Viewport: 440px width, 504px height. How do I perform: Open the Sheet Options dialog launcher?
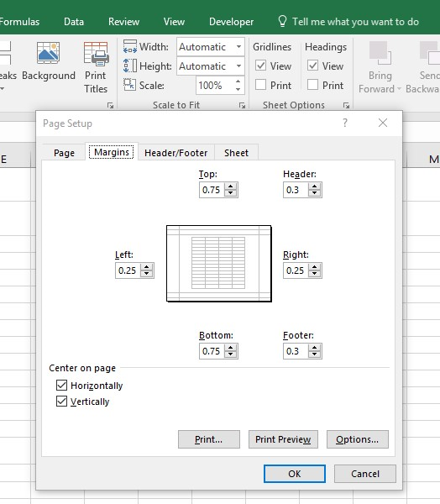346,105
